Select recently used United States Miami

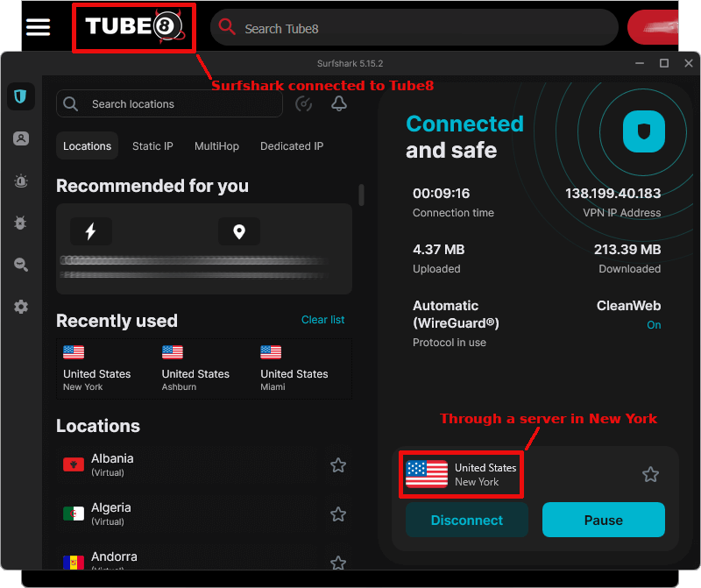[x=294, y=369]
